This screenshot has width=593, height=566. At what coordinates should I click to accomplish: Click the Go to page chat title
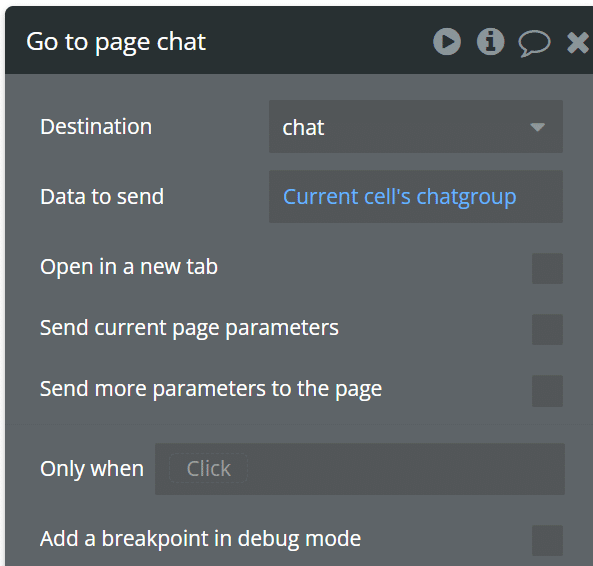(116, 42)
